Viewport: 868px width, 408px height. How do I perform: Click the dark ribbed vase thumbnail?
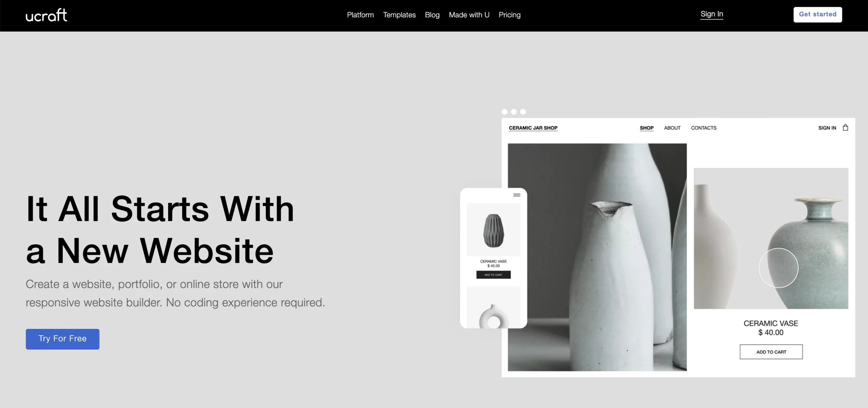tap(493, 230)
